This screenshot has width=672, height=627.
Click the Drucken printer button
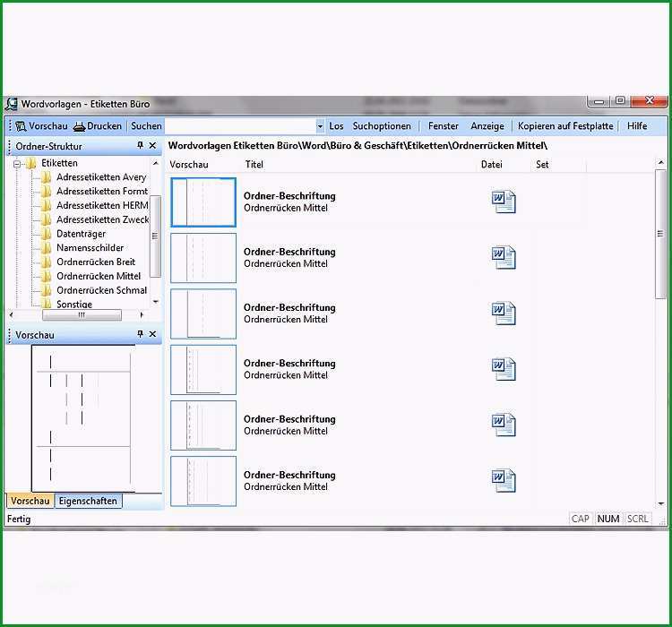(x=98, y=126)
